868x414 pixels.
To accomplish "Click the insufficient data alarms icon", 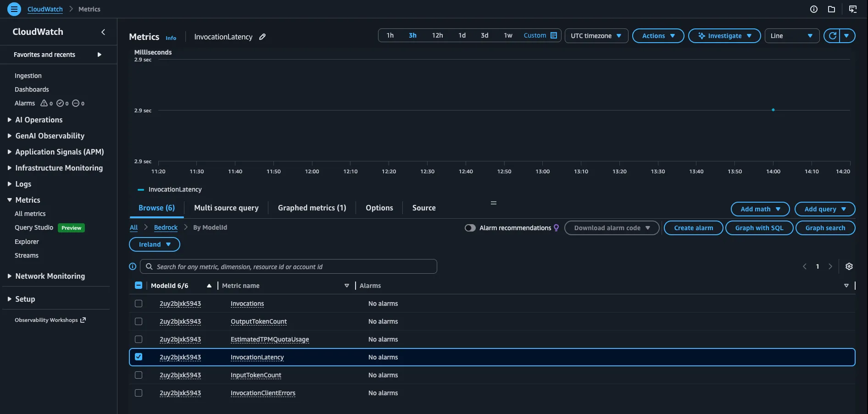I will [x=76, y=103].
